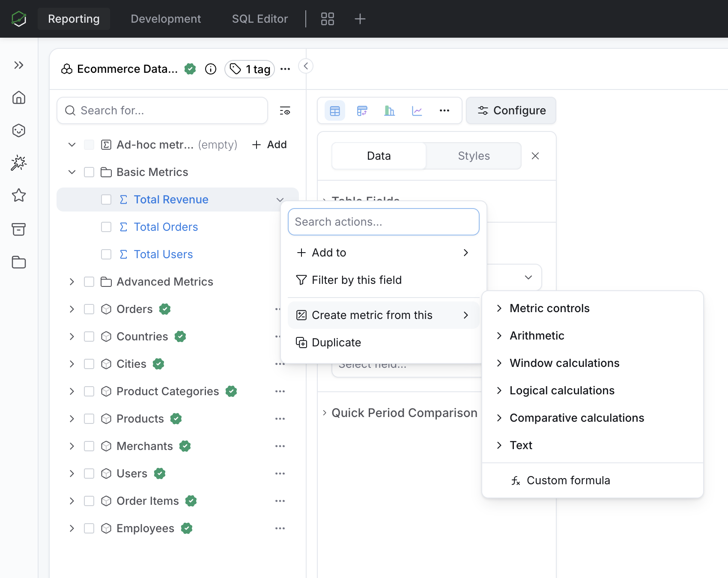
Task: Add a new tab with plus icon
Action: point(360,19)
